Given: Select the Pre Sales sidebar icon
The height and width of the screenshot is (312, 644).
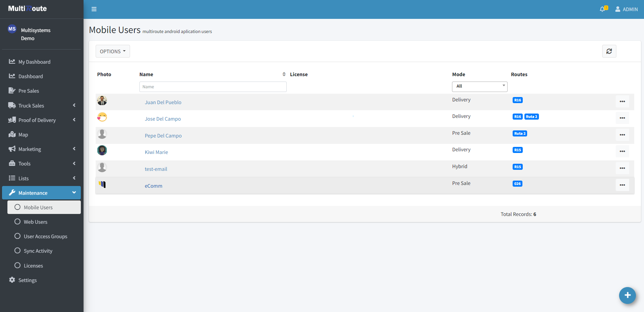Looking at the screenshot, I should (x=12, y=90).
